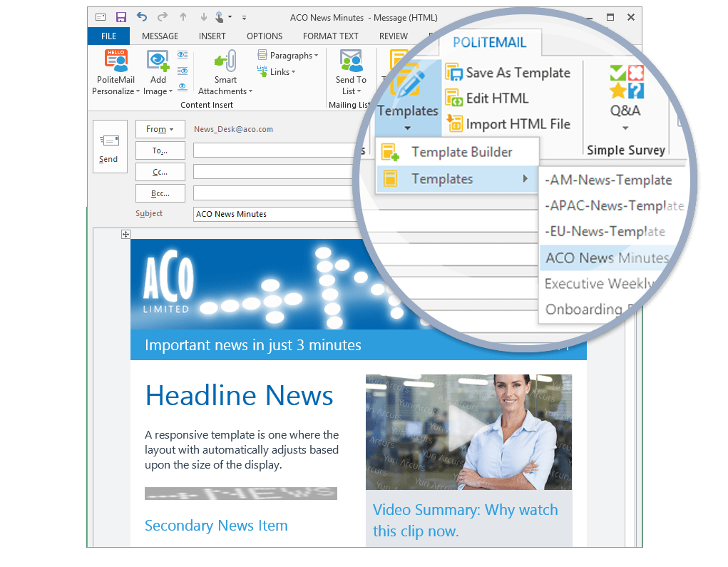Click Send To List icon
Image resolution: width=728 pixels, height=567 pixels.
[x=351, y=61]
